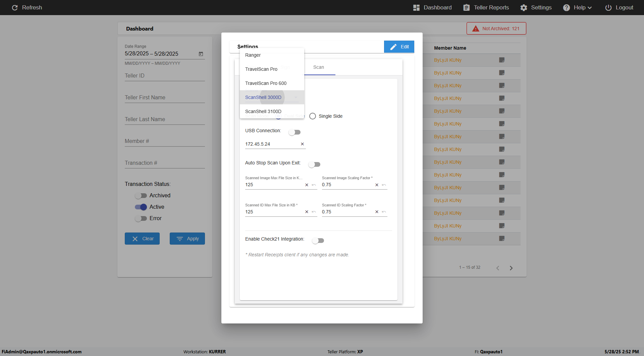Click the Edit button in Settings dialog
Viewport: 644px width, 356px height.
tap(399, 47)
